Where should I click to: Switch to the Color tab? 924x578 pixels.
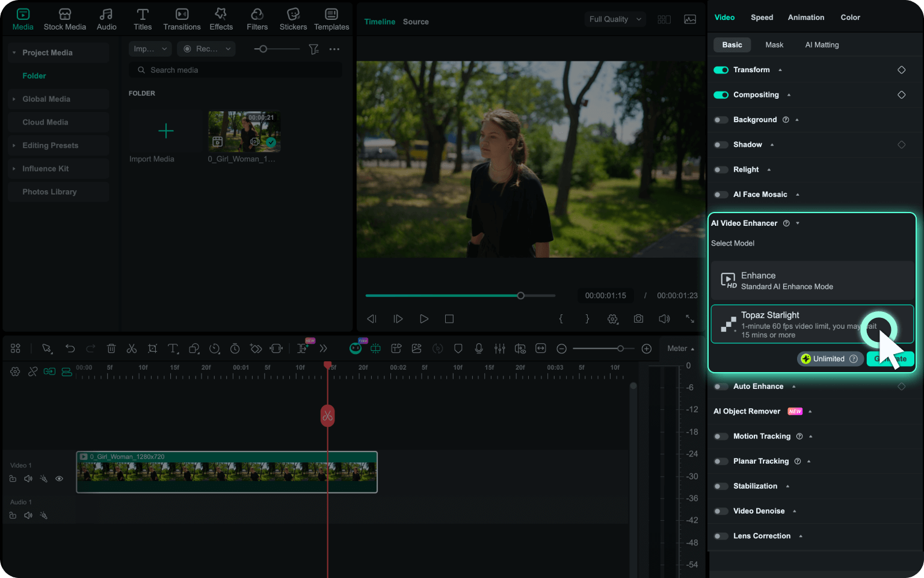click(x=850, y=17)
